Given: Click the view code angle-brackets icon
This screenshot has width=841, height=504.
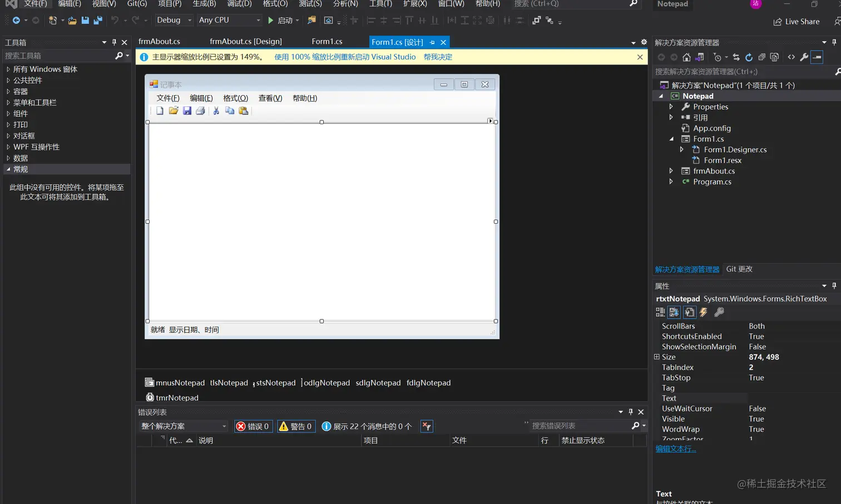Looking at the screenshot, I should (x=791, y=57).
